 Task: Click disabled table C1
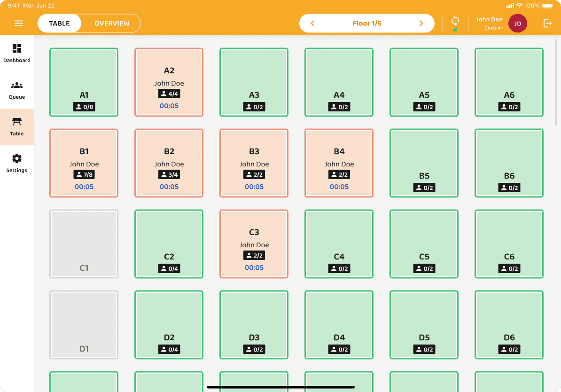click(x=84, y=244)
